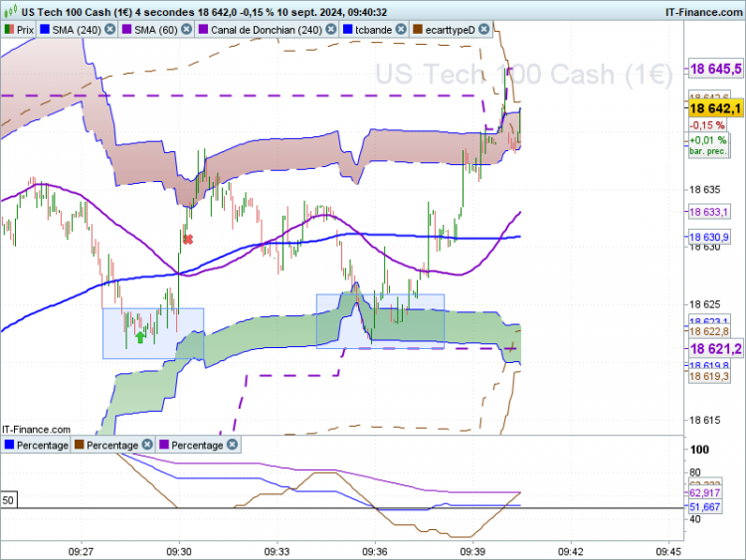Select the 18 645,5 Donchian upper label
Image resolution: width=746 pixels, height=560 pixels.
click(715, 69)
